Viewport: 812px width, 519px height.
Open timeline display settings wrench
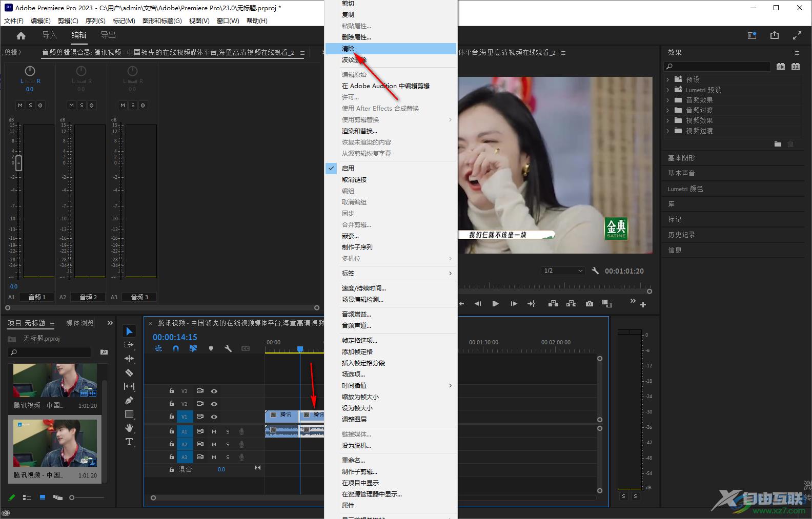(228, 348)
